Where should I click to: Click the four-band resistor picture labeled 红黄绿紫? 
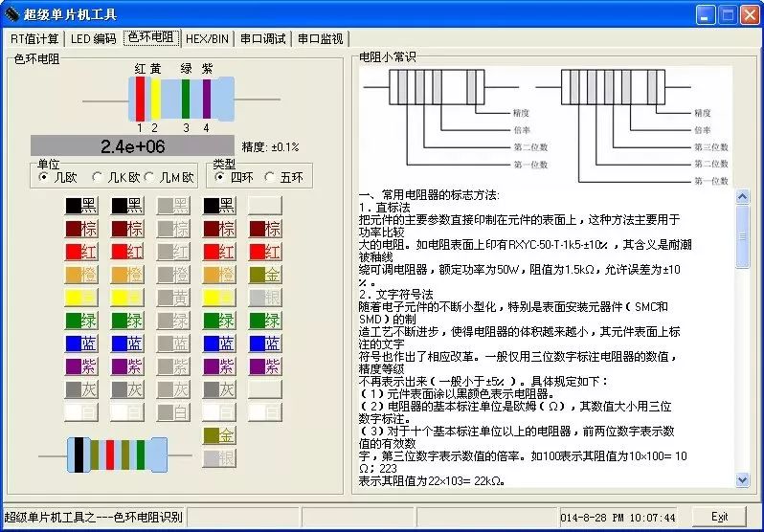click(x=181, y=99)
